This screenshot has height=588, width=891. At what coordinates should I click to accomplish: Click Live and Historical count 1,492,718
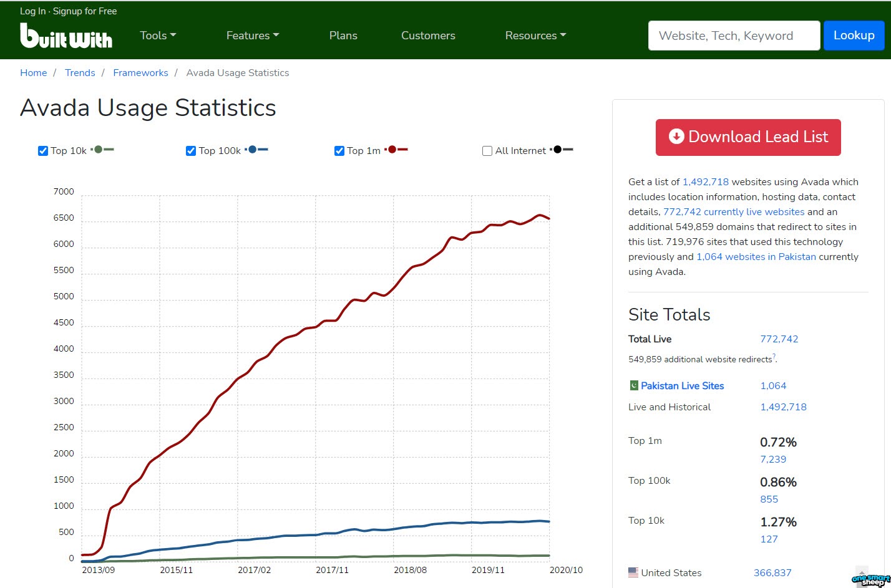coord(783,407)
